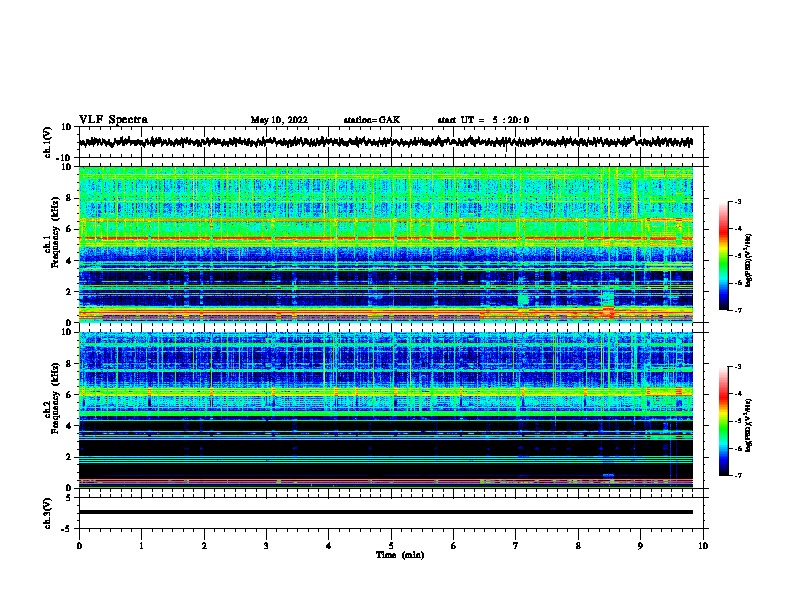Click the red band near 5.4 kHz in ch.1
The height and width of the screenshot is (612, 792).
click(x=386, y=238)
